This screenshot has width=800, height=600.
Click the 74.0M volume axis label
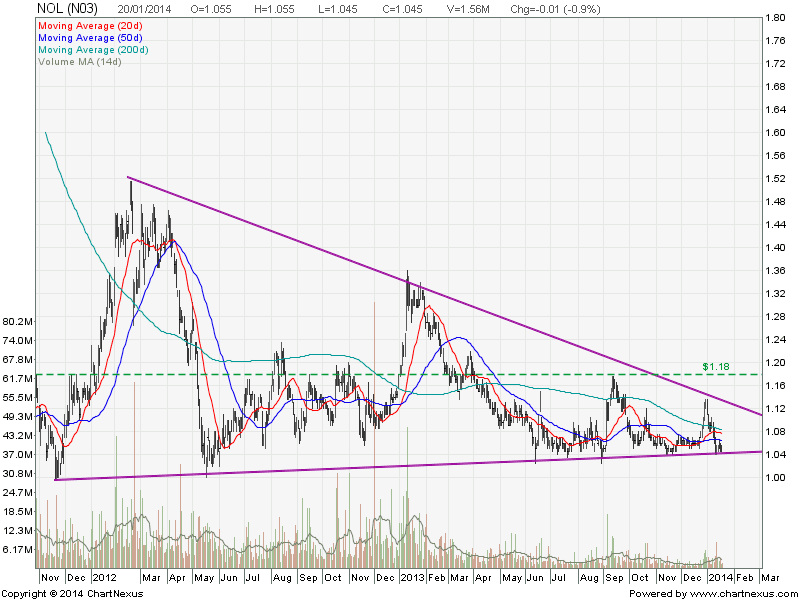18,340
